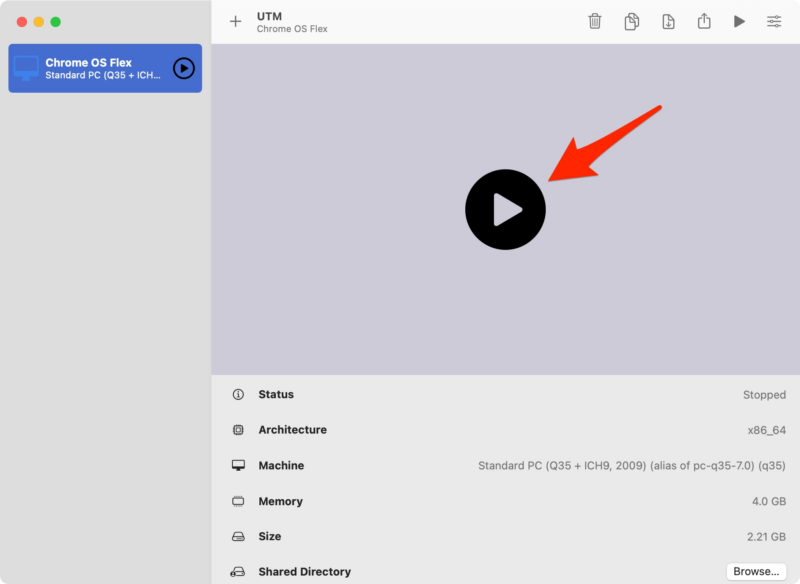Click the 'Memory' label
Viewport: 800px width, 584px height.
coord(281,501)
